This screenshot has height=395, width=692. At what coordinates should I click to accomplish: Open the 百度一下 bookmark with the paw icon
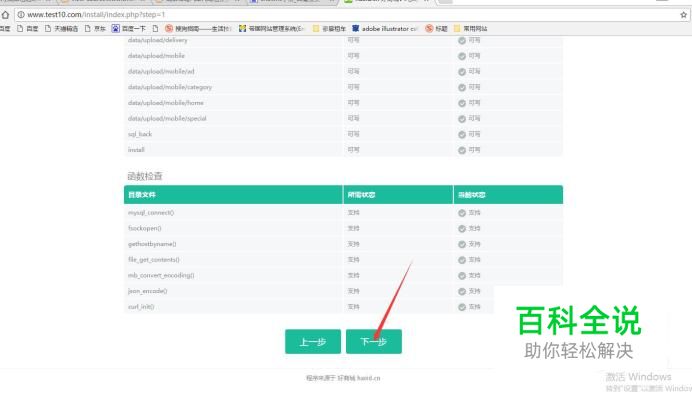coord(129,29)
